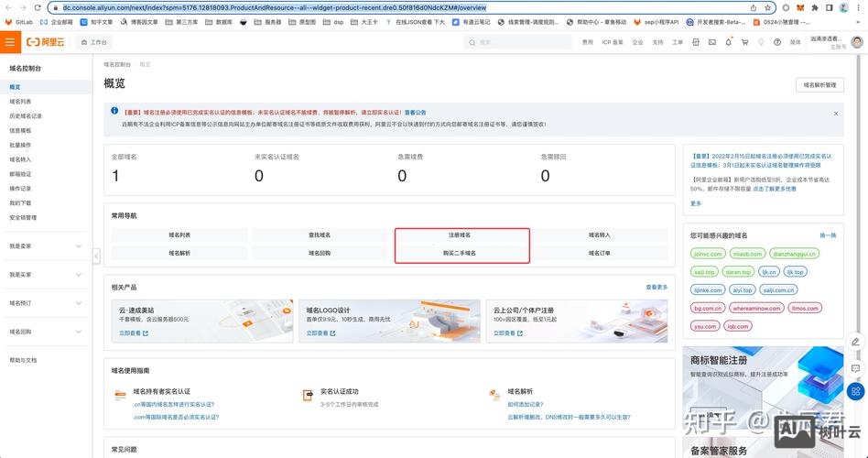Click the 域名解析管理 button
Image resolution: width=868 pixels, height=458 pixels.
pos(819,85)
